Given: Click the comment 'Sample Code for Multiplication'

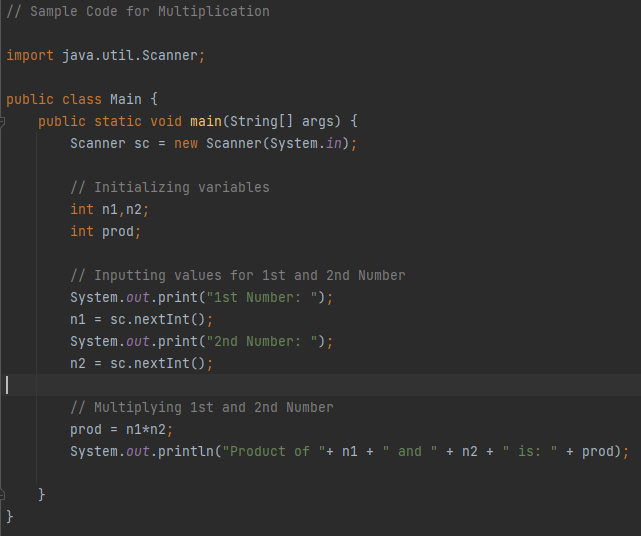Looking at the screenshot, I should (x=138, y=11).
